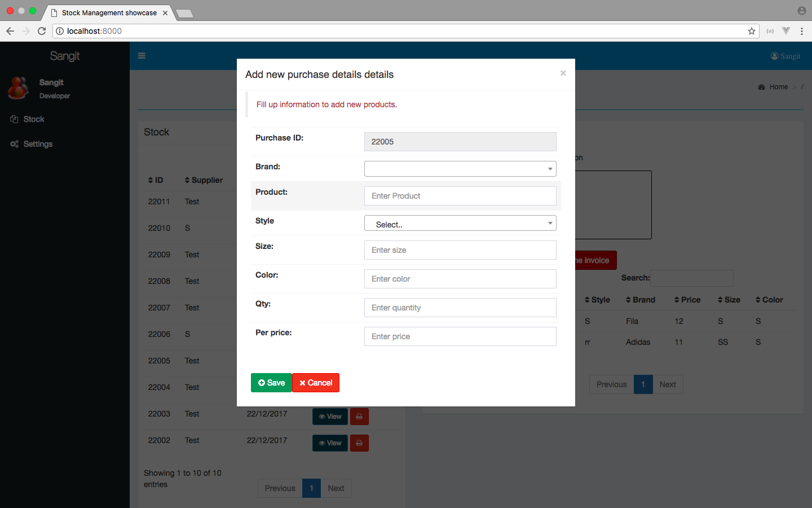Click the print icon for entry 22002
This screenshot has height=508, width=812.
tap(359, 443)
